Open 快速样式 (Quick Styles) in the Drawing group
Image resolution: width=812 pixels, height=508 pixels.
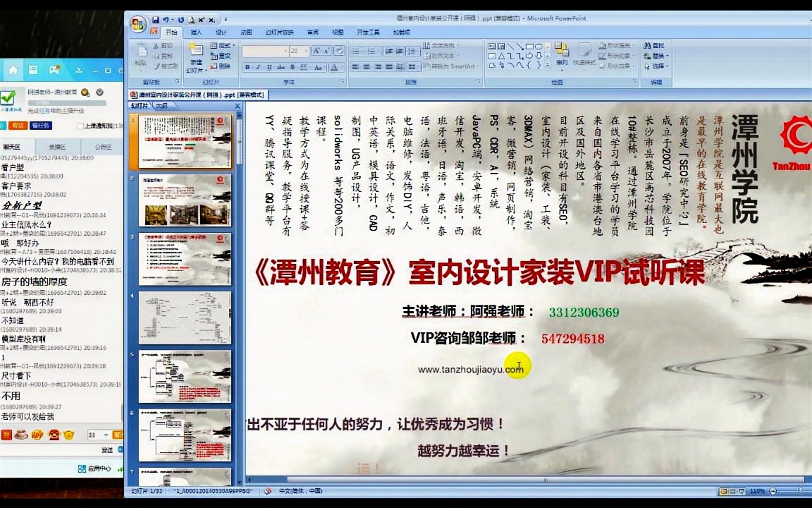(x=584, y=55)
